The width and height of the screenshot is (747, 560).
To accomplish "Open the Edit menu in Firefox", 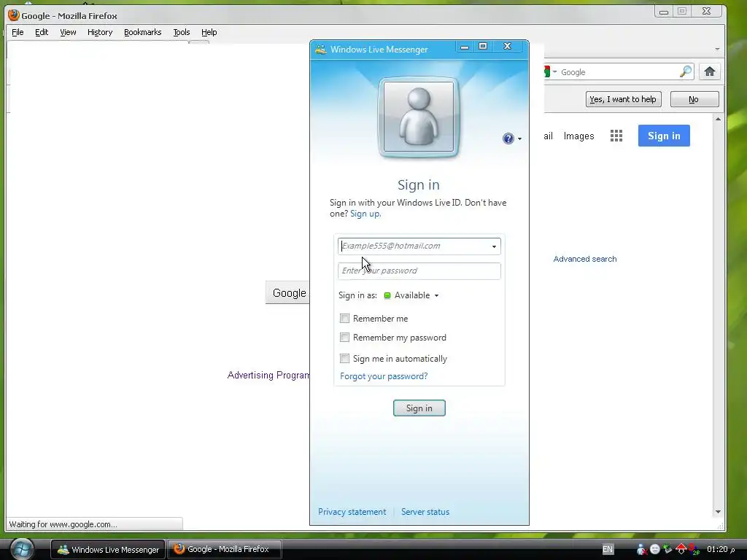I will [x=42, y=32].
